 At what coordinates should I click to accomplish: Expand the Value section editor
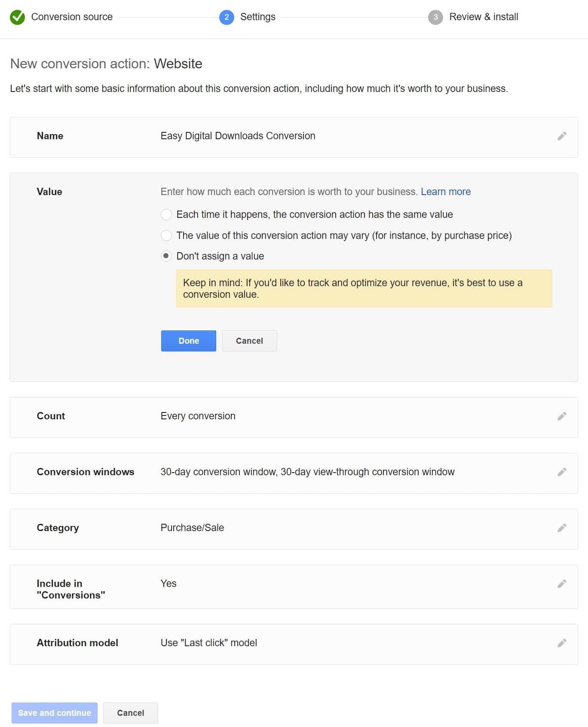click(49, 192)
